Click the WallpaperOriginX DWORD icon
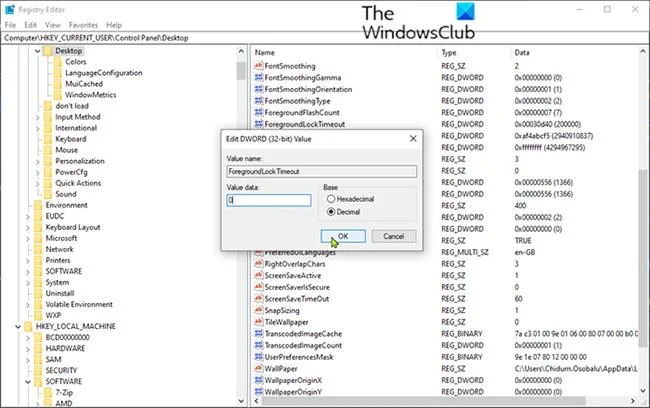 click(259, 379)
